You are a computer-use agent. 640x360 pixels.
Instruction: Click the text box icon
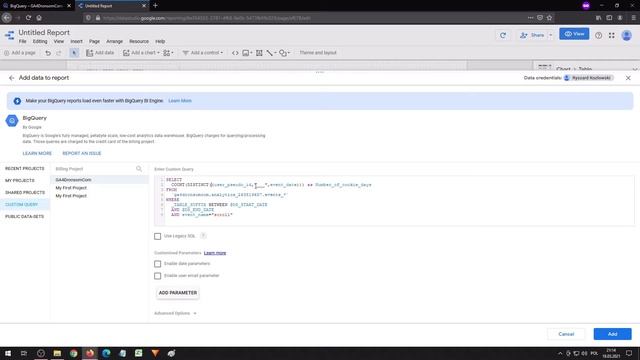[259, 53]
